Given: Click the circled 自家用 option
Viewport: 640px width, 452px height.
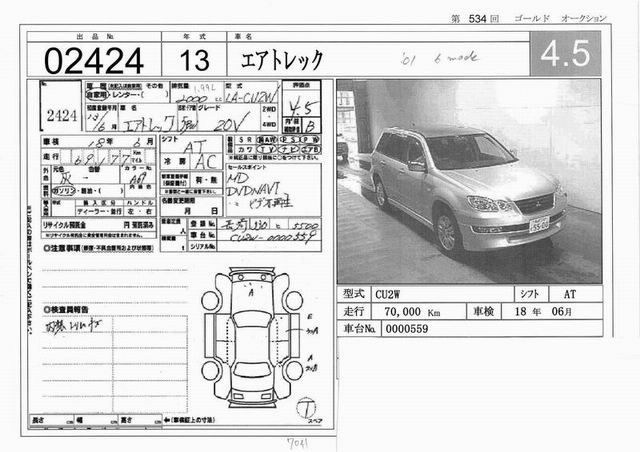Looking at the screenshot, I should (x=96, y=95).
